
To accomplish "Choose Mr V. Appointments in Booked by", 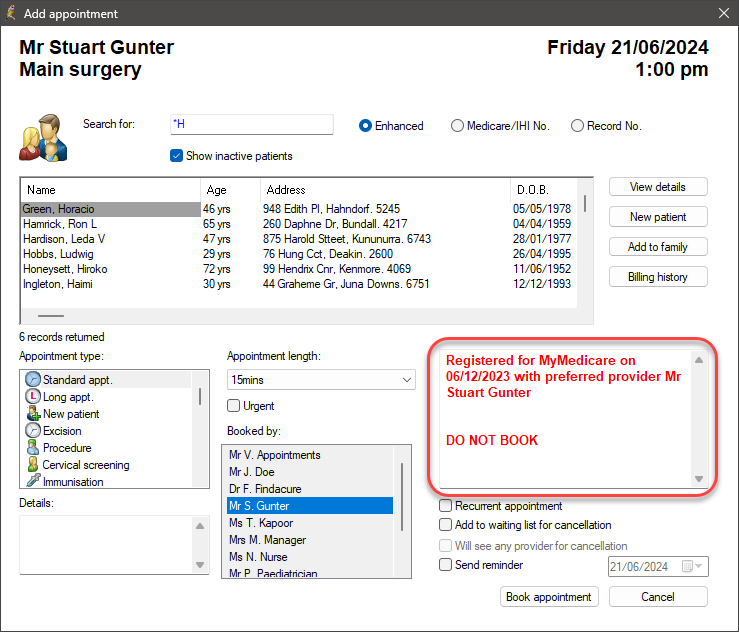I will point(310,455).
